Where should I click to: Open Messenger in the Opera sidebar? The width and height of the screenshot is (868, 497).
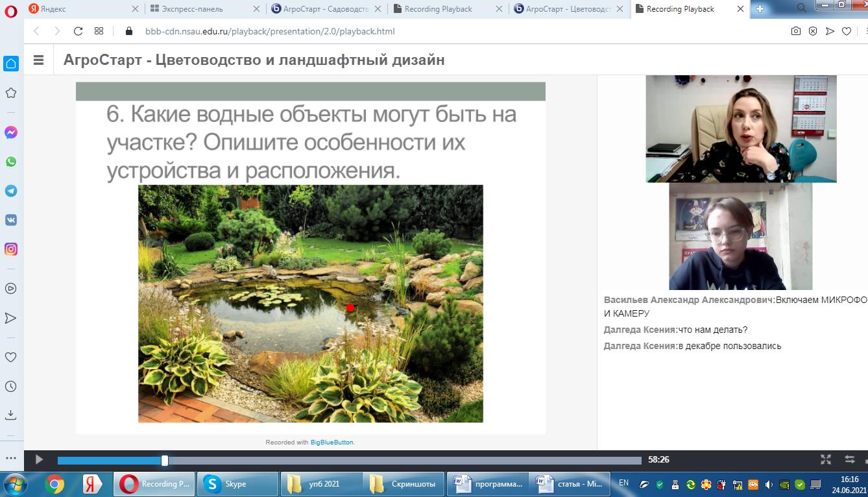coord(11,132)
